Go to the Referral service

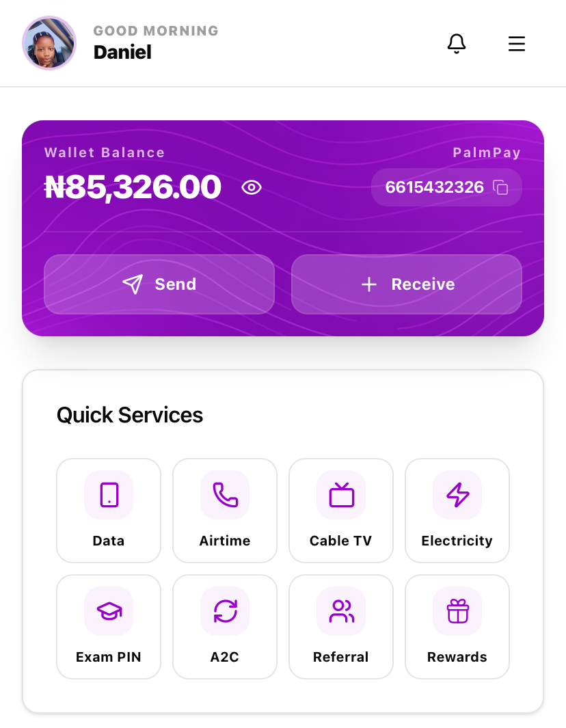click(x=341, y=626)
